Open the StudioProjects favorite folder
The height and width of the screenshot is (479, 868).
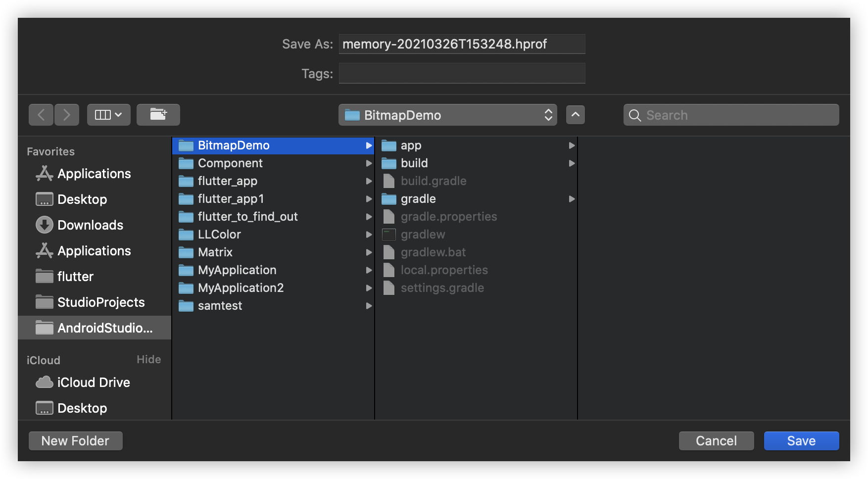100,302
